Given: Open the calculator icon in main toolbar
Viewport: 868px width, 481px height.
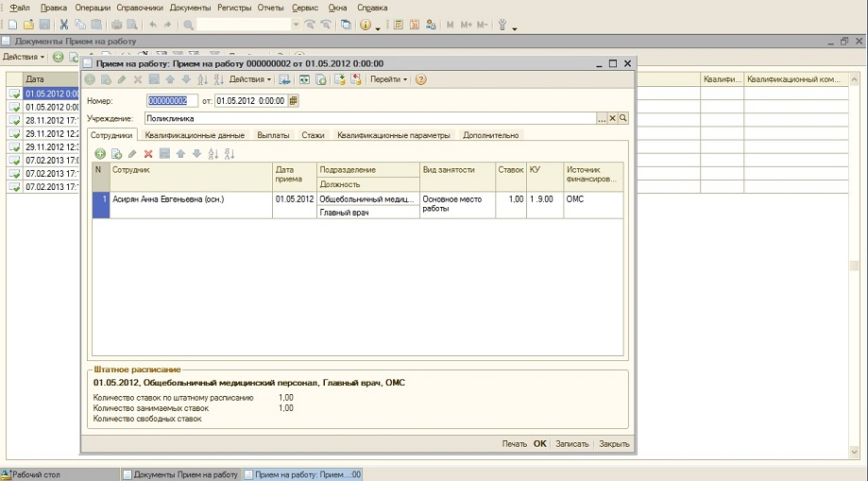Looking at the screenshot, I should [x=399, y=24].
